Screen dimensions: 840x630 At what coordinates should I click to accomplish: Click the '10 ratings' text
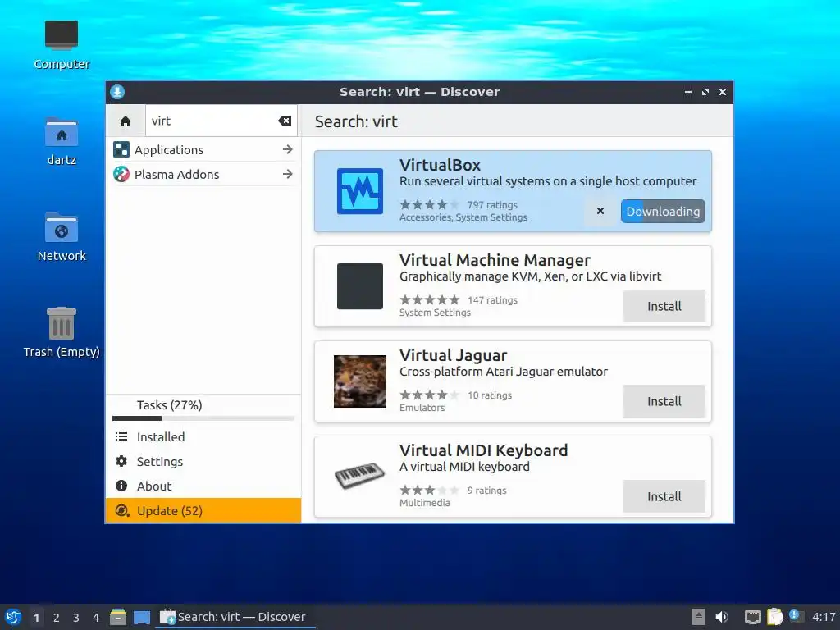click(490, 395)
